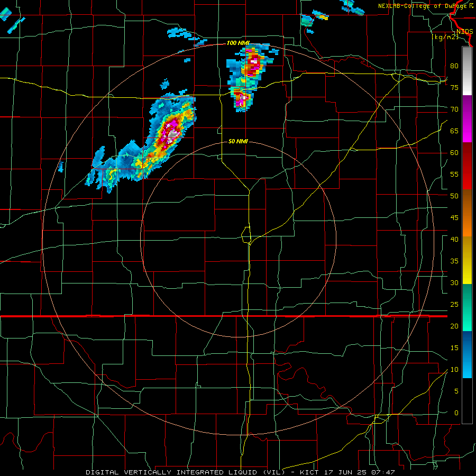Select the 40 value on the legend
Image resolution: width=476 pixels, height=476 pixels.
pyautogui.click(x=454, y=239)
